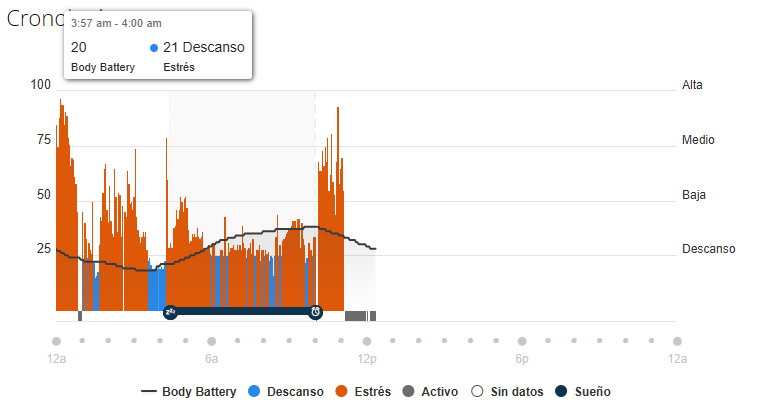The width and height of the screenshot is (764, 420).
Task: Click the sleep start icon on timeline
Action: (170, 312)
